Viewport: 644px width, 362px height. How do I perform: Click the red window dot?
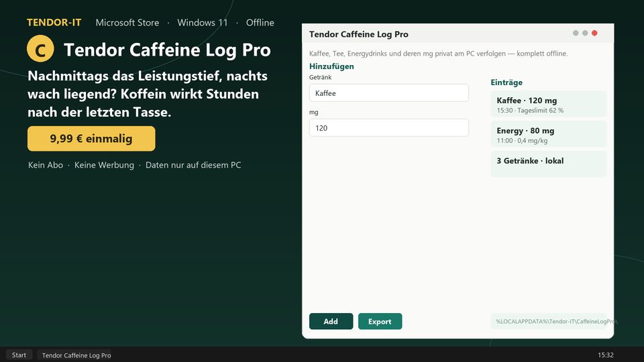(594, 33)
